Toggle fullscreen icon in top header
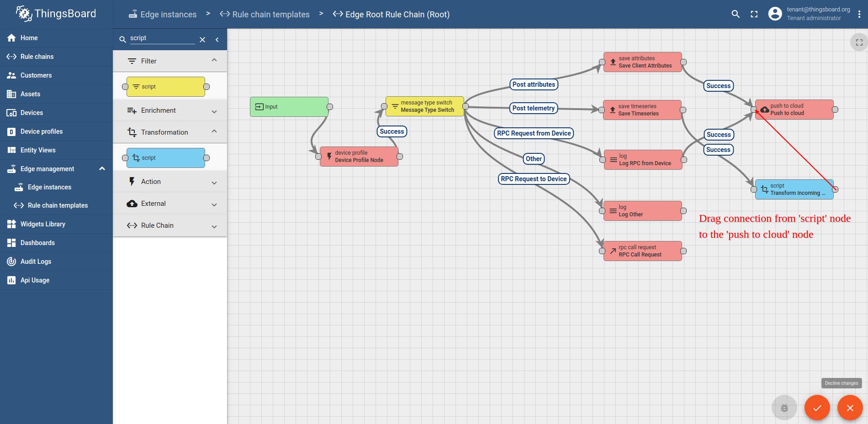The height and width of the screenshot is (424, 868). click(754, 14)
